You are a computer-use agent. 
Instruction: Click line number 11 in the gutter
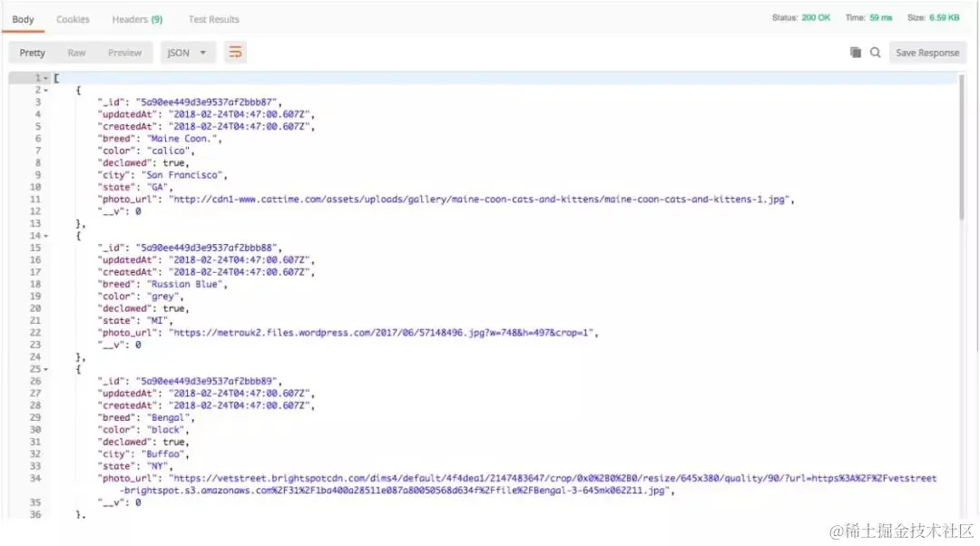tap(35, 200)
